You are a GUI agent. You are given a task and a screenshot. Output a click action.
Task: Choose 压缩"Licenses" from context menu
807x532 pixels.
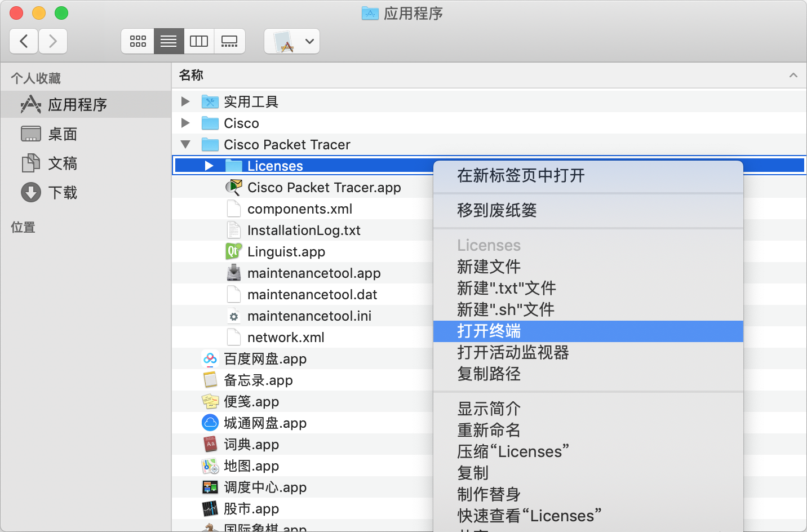588,451
